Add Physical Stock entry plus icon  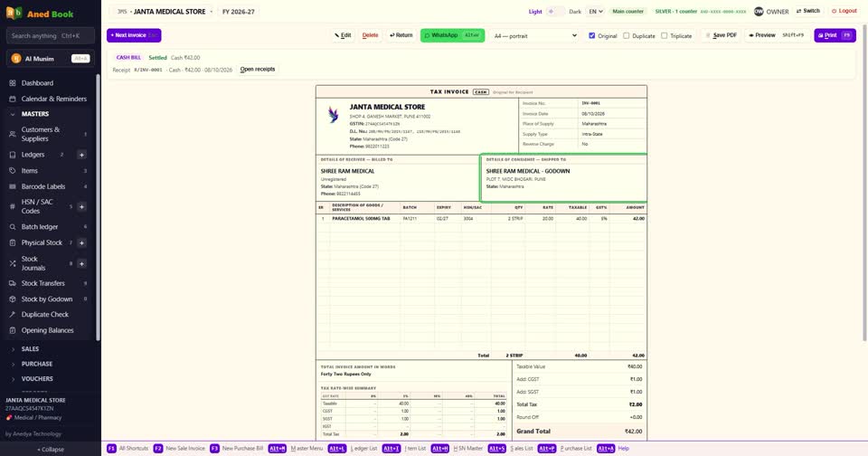point(81,242)
